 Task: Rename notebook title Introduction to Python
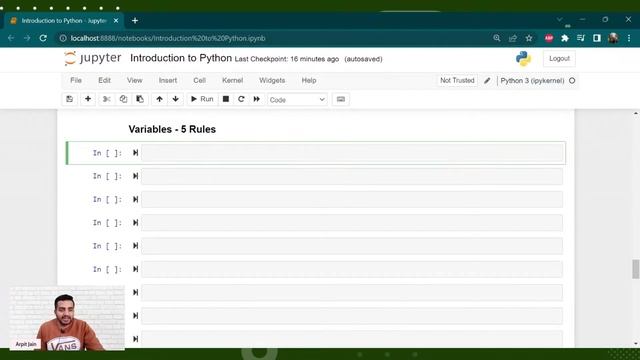coord(181,58)
